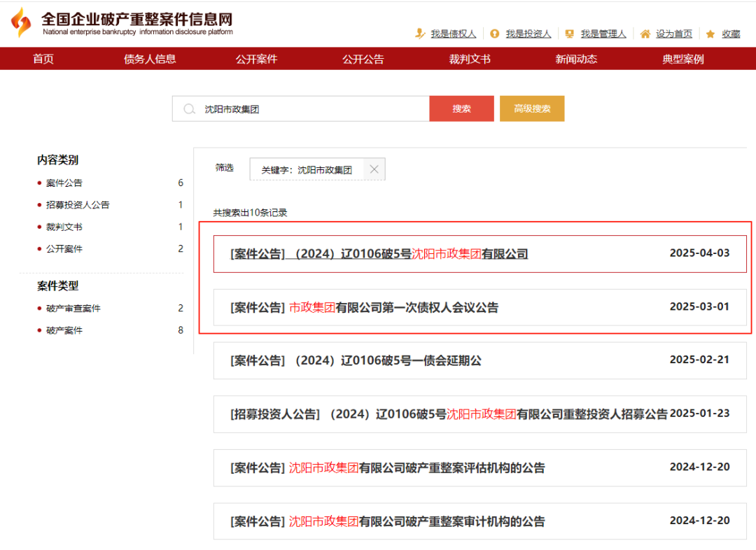Click the creditor person icon
The height and width of the screenshot is (550, 756).
coord(420,34)
